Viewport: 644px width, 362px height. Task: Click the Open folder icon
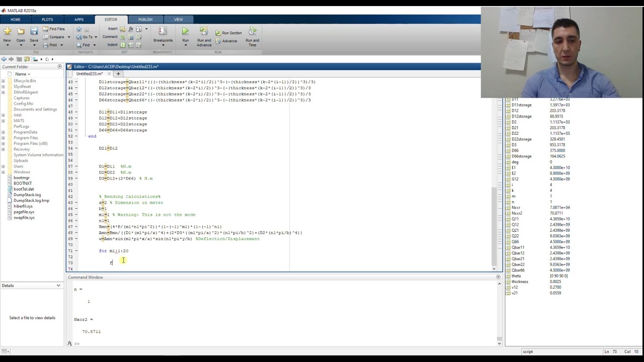(x=21, y=31)
